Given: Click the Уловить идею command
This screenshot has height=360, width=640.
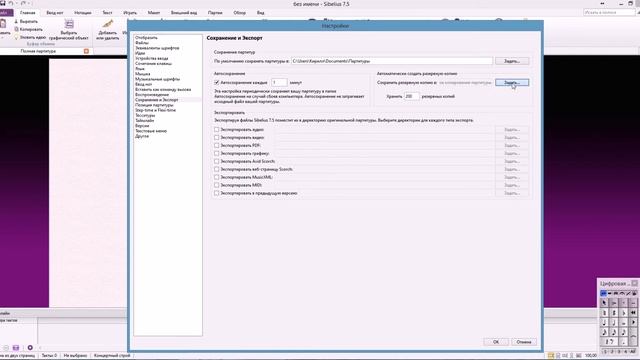Looking at the screenshot, I should [x=30, y=37].
